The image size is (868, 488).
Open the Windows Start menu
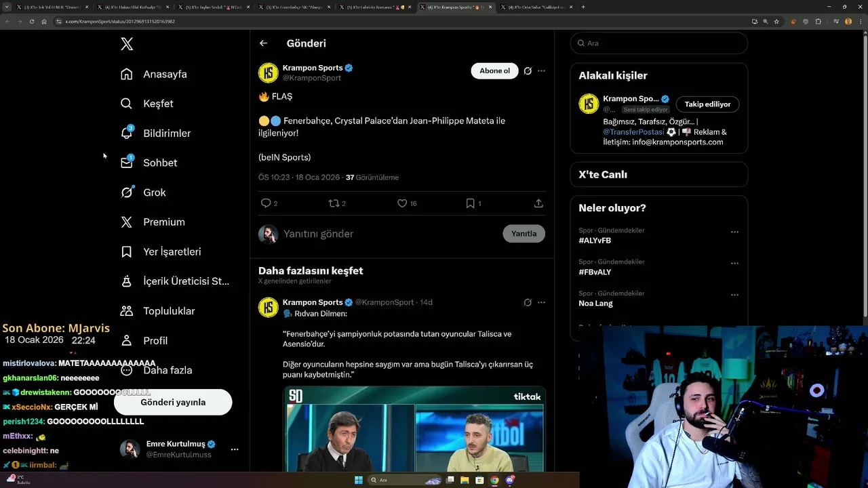tap(359, 480)
